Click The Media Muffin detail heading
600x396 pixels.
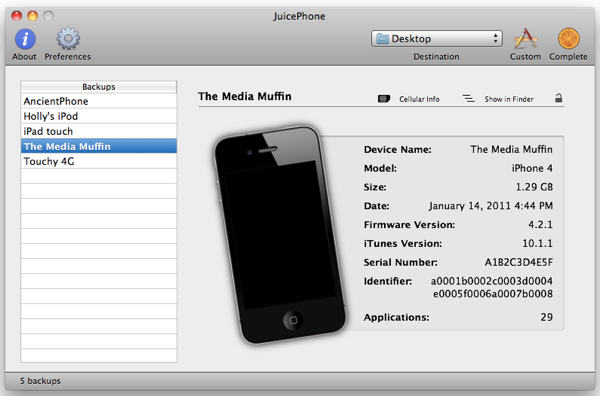coord(245,96)
